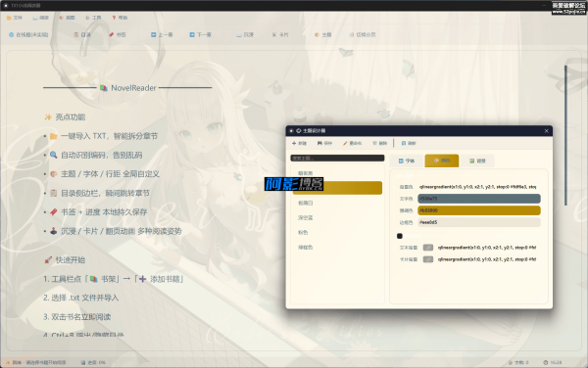This screenshot has height=368, width=588.
Task: Switch to the 背景 tab
Action: 477,161
